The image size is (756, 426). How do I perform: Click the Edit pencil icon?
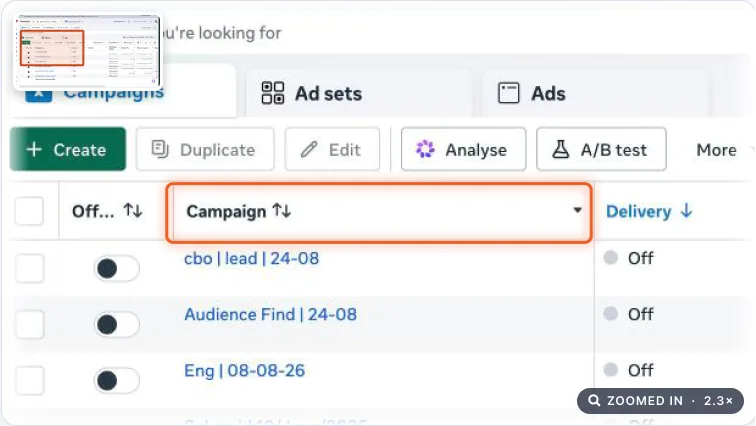(309, 149)
